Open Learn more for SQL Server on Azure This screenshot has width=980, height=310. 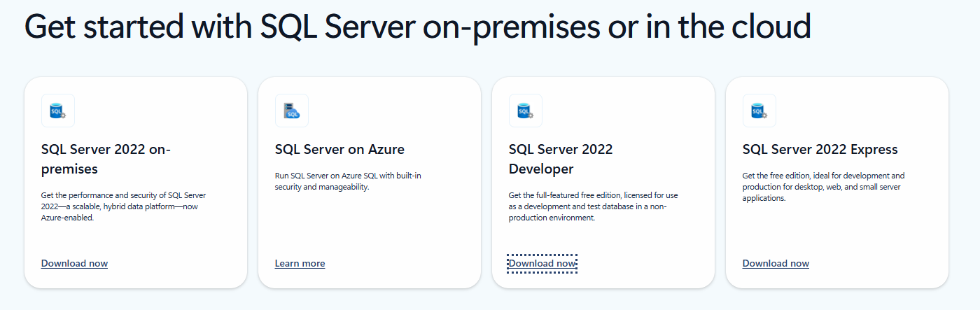pyautogui.click(x=300, y=263)
